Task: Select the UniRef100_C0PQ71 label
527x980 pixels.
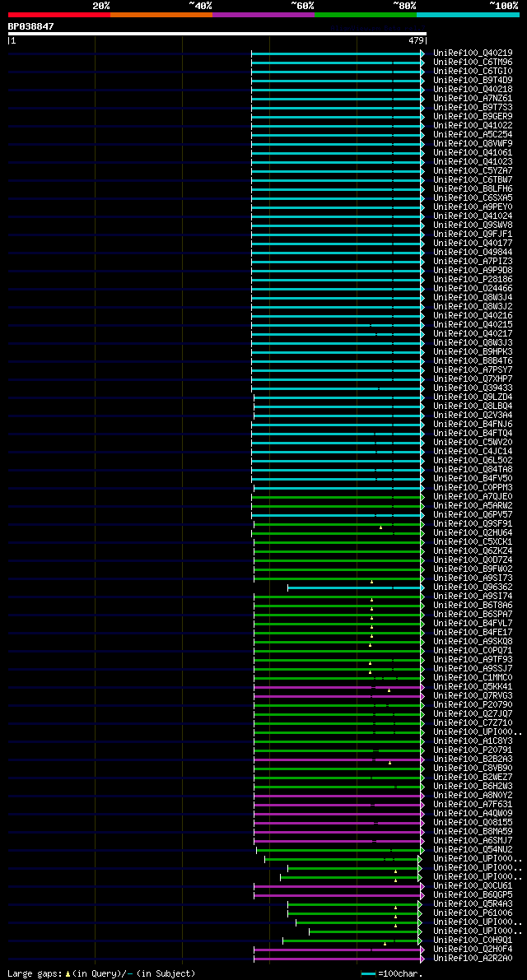Action: coord(473,651)
